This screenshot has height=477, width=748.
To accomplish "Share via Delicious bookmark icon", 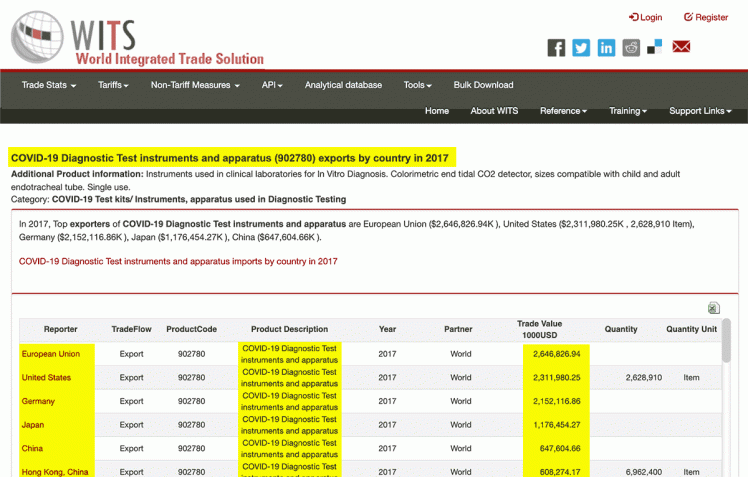I will 654,47.
